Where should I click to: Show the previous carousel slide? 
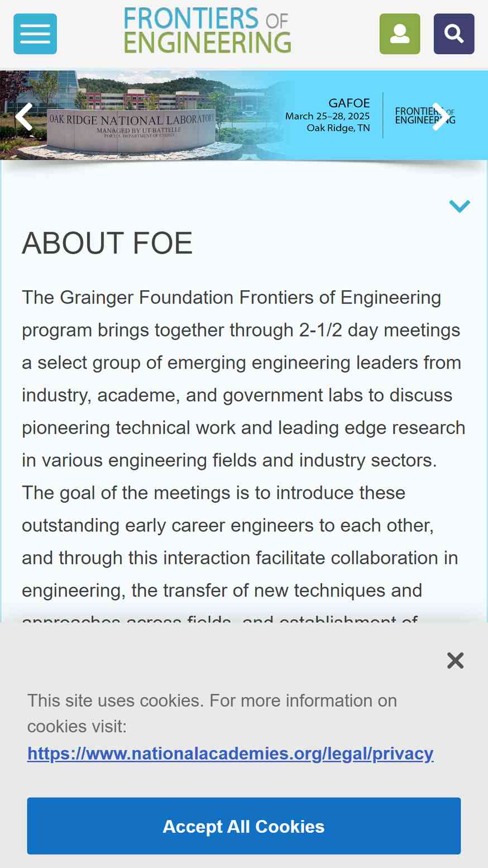pyautogui.click(x=24, y=116)
